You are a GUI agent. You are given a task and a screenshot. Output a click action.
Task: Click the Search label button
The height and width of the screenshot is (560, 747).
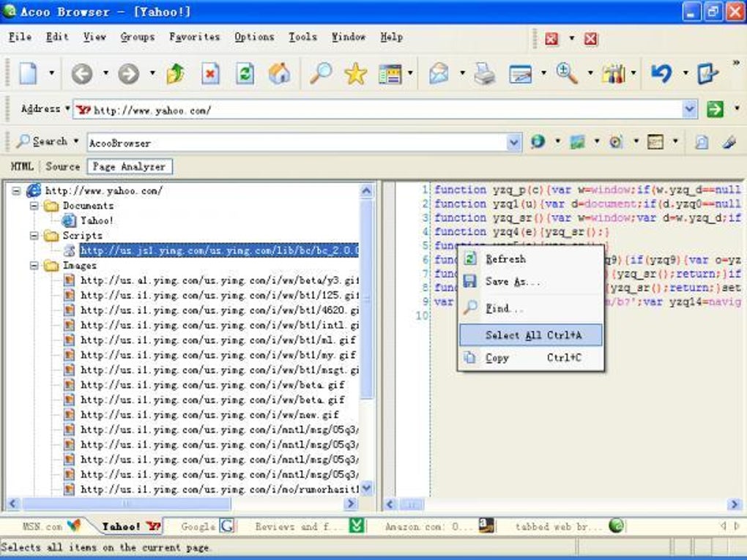point(44,141)
